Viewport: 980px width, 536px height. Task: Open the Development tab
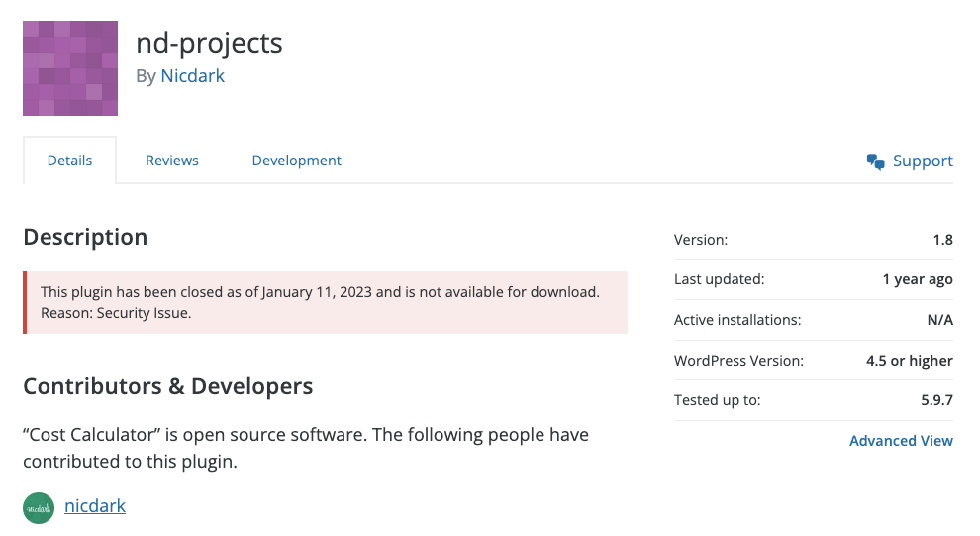coord(296,161)
